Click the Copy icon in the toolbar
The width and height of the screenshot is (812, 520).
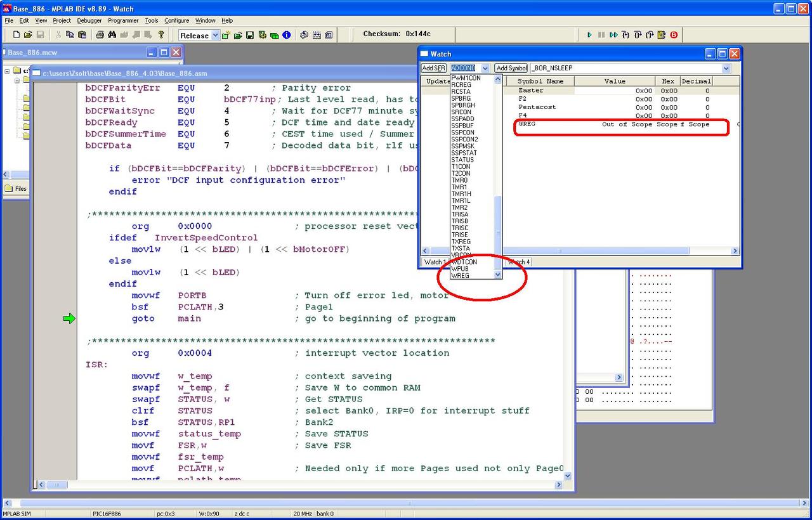click(x=70, y=35)
